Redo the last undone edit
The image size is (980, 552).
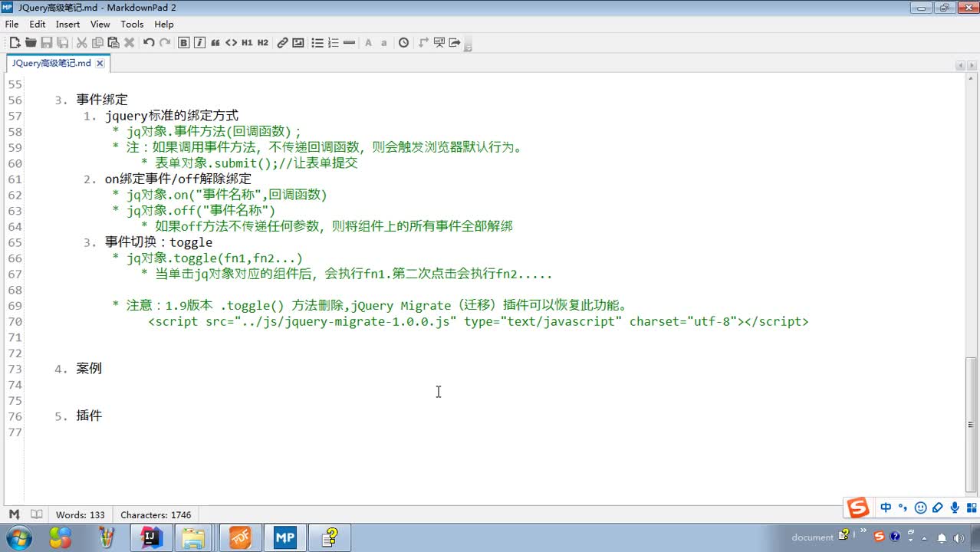point(165,43)
